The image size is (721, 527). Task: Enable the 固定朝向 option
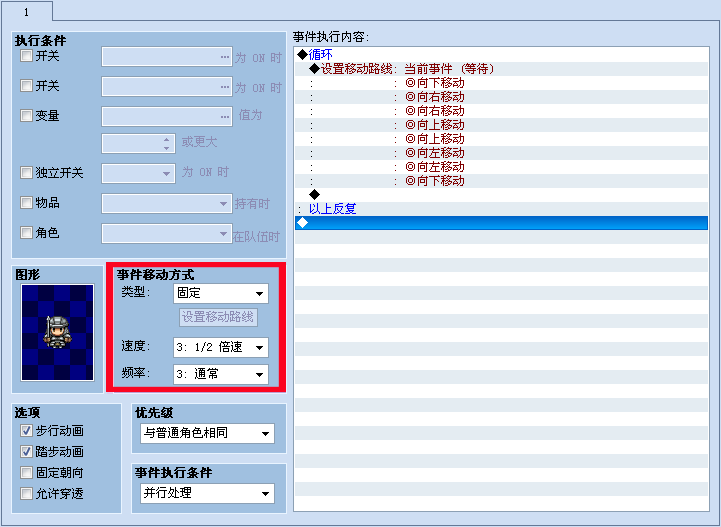tap(26, 473)
